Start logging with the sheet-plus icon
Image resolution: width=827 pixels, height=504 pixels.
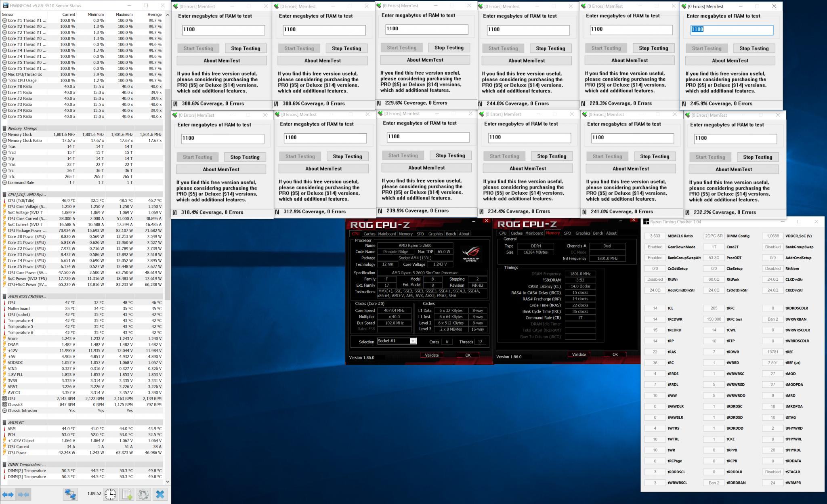point(127,494)
